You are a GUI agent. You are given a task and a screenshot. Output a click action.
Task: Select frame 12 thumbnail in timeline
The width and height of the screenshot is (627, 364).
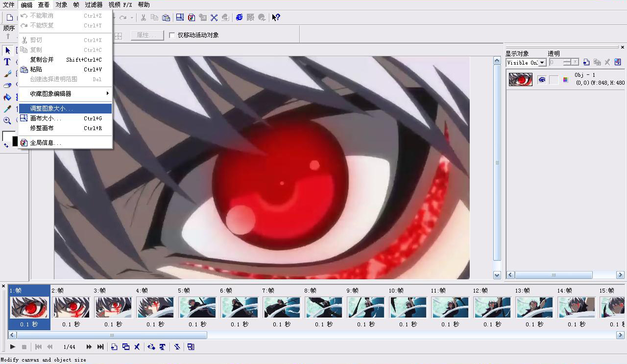pos(492,308)
